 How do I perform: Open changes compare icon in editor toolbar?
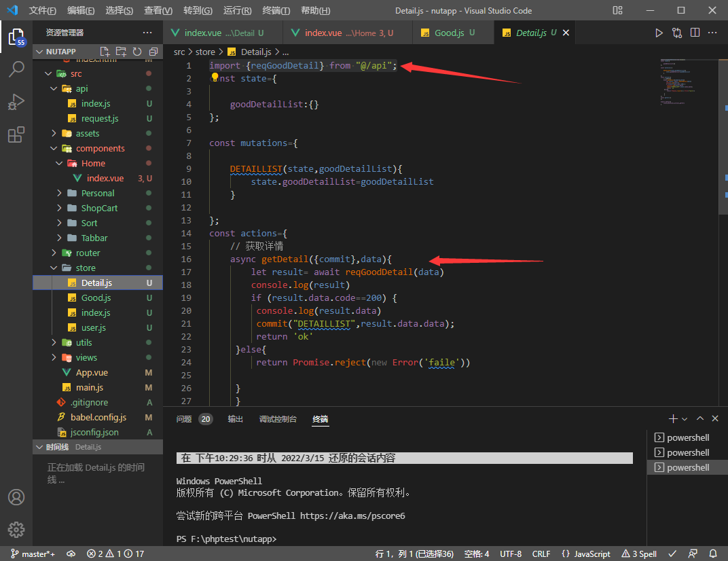point(677,33)
